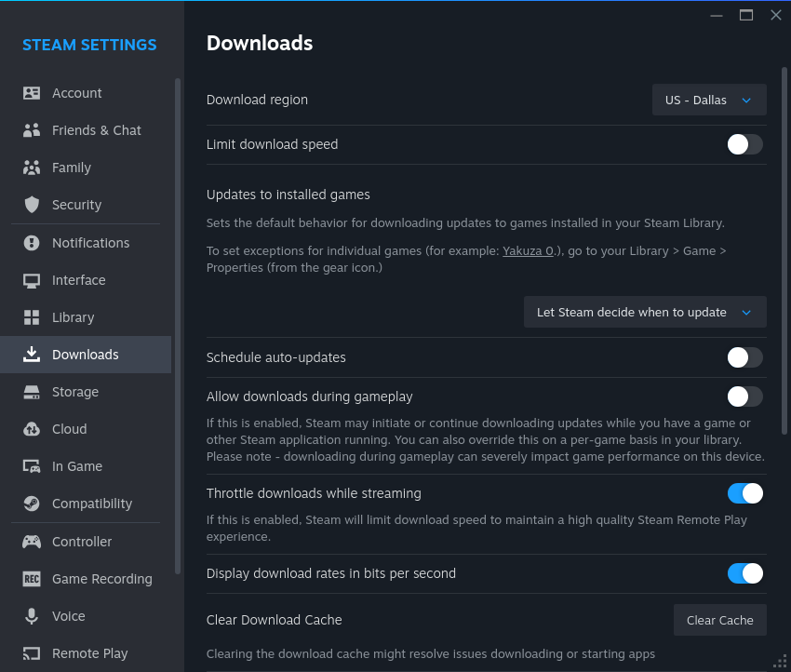Click the Voice microphone icon
The width and height of the screenshot is (791, 672).
point(32,616)
